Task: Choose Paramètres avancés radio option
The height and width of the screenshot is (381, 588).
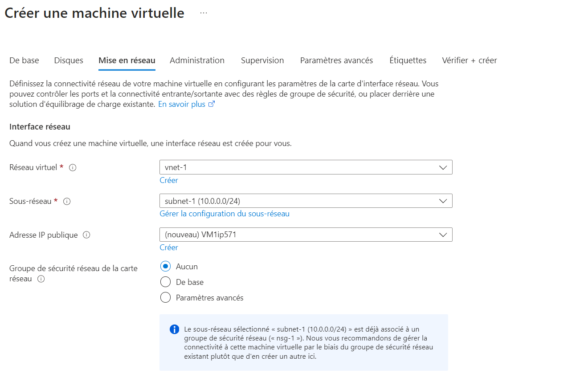Action: pos(165,298)
